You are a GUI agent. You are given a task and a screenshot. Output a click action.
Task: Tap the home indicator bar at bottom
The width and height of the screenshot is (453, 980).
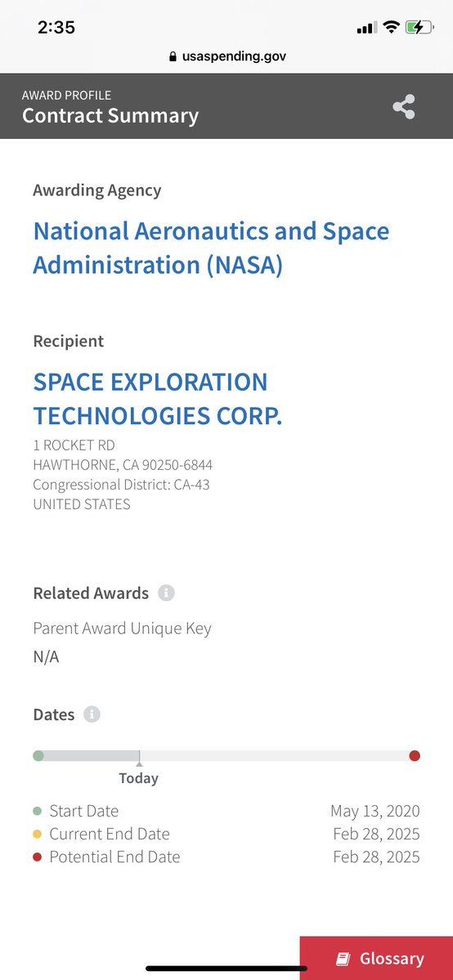(226, 969)
